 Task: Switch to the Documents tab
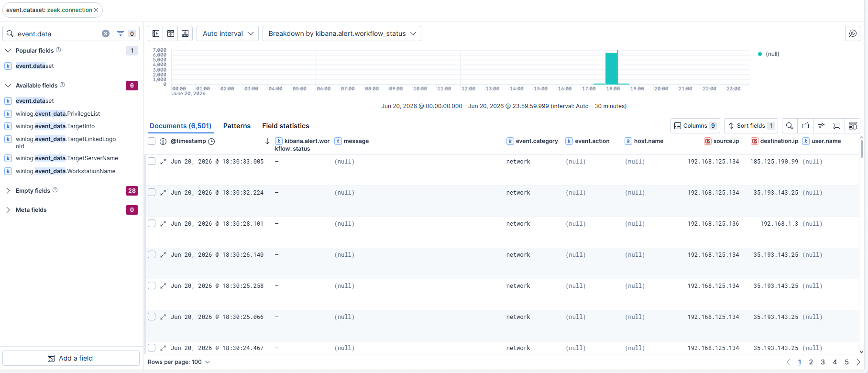point(180,126)
